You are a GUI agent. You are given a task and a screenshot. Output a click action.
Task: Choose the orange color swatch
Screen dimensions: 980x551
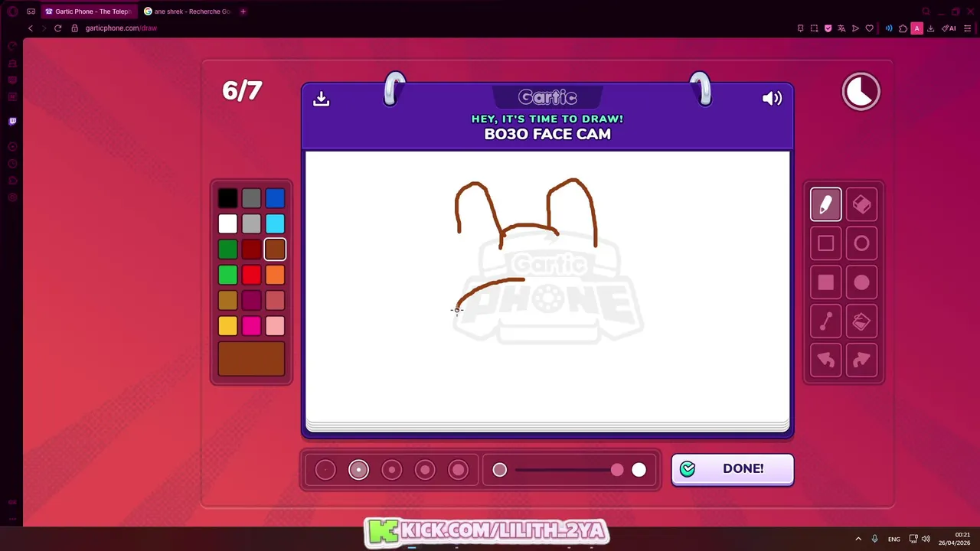pyautogui.click(x=275, y=275)
